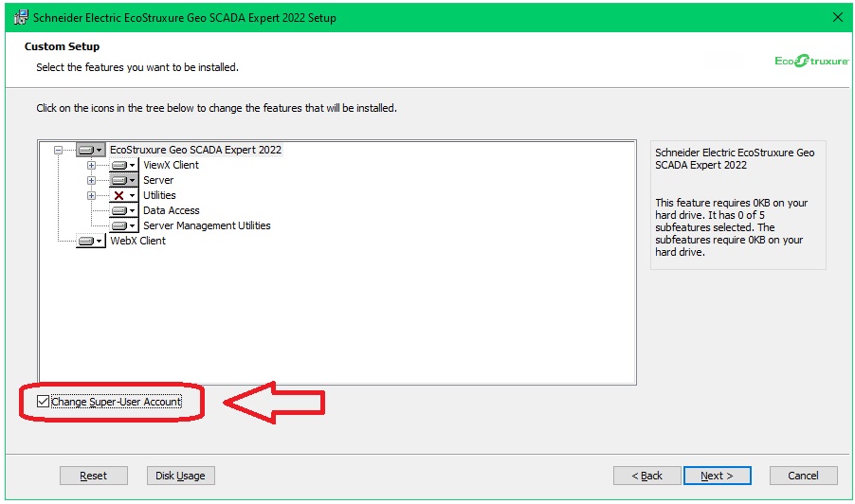The width and height of the screenshot is (855, 504).
Task: Click the red X icon beside Utilities
Action: pyautogui.click(x=124, y=195)
